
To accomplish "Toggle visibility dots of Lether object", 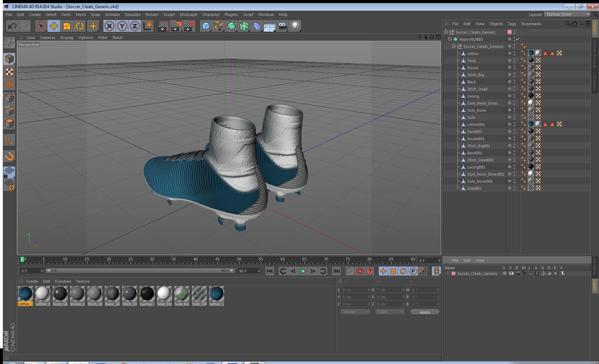I will 514,53.
